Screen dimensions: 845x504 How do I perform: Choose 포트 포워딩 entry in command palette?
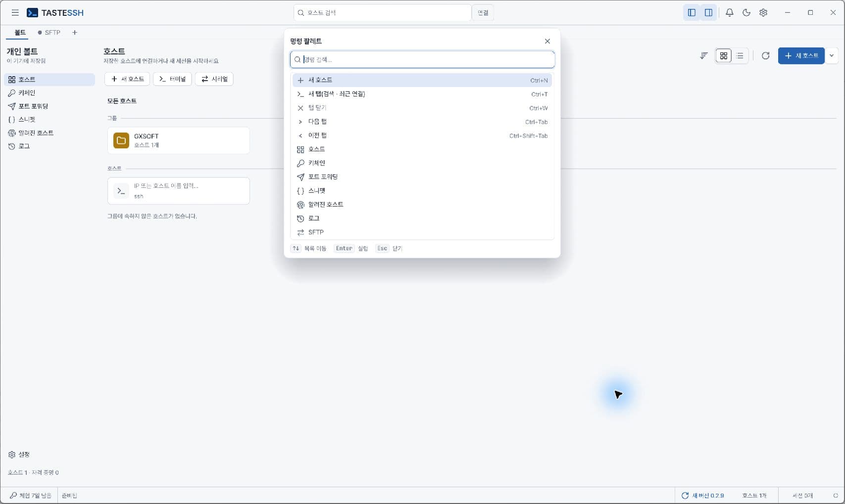[x=422, y=177]
